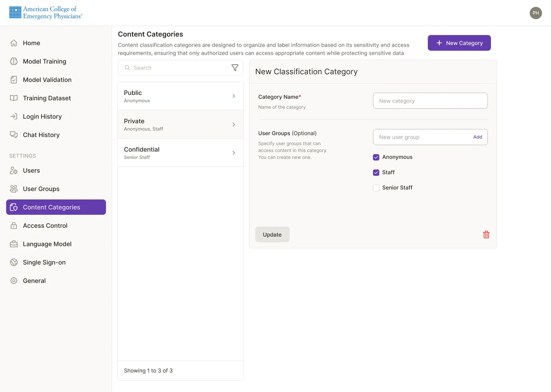Click the Chat History bubbles icon
The width and height of the screenshot is (551, 392).
(x=14, y=135)
